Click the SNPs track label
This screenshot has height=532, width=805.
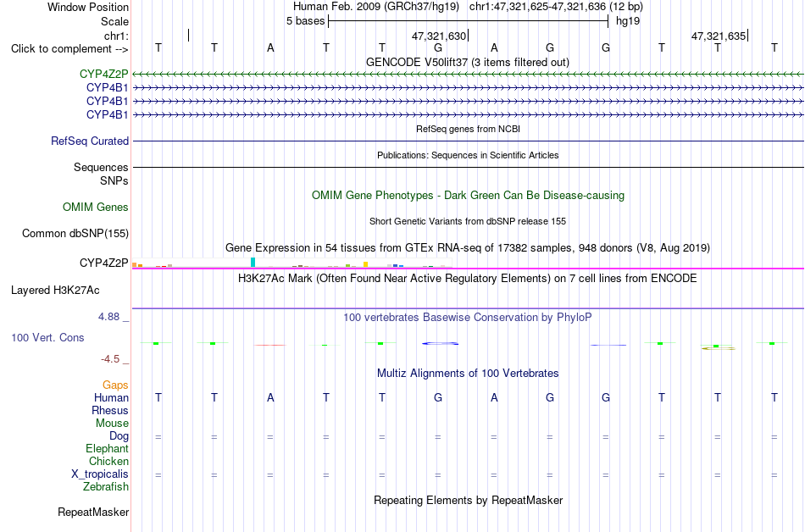click(114, 180)
